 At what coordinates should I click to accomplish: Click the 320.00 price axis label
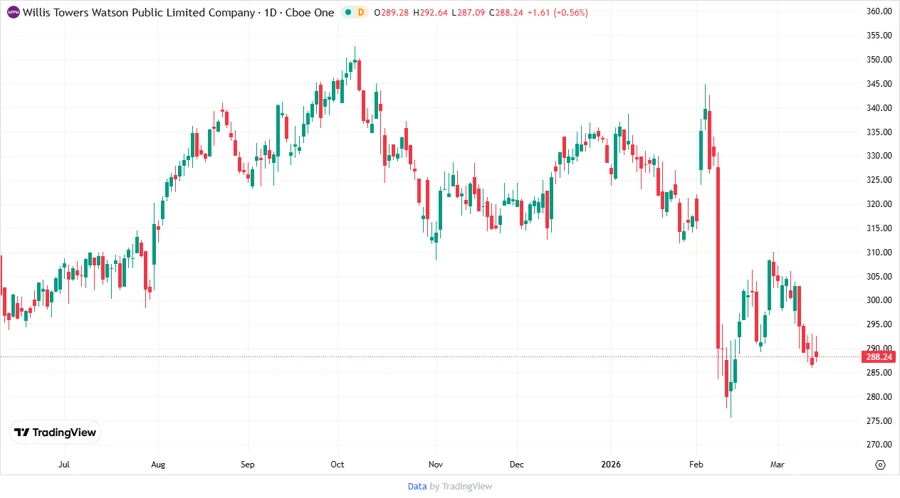pos(879,204)
